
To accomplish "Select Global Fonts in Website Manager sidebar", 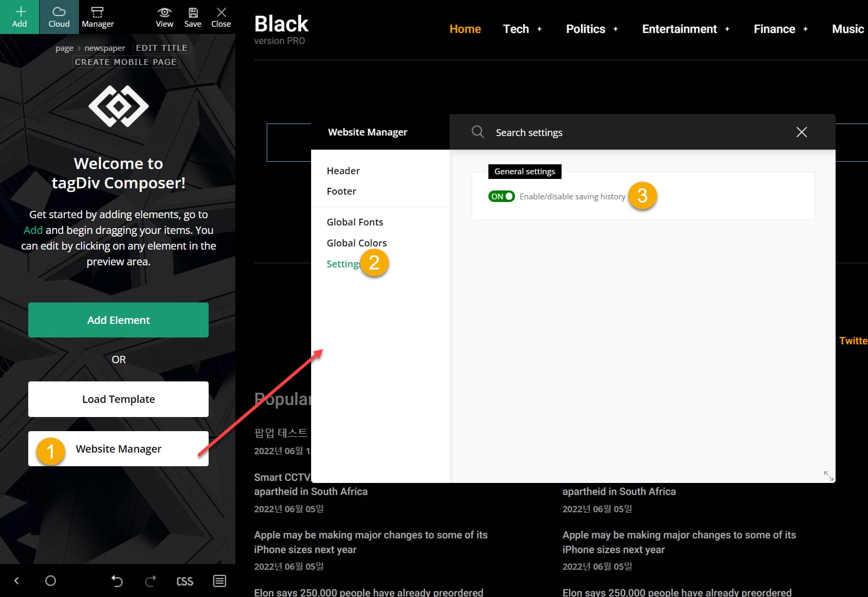I will click(355, 222).
